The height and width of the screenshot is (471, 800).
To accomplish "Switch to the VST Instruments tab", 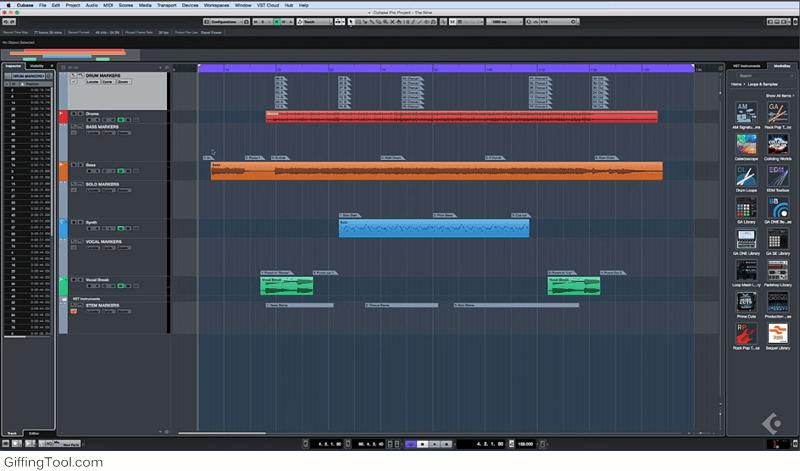I will click(746, 66).
